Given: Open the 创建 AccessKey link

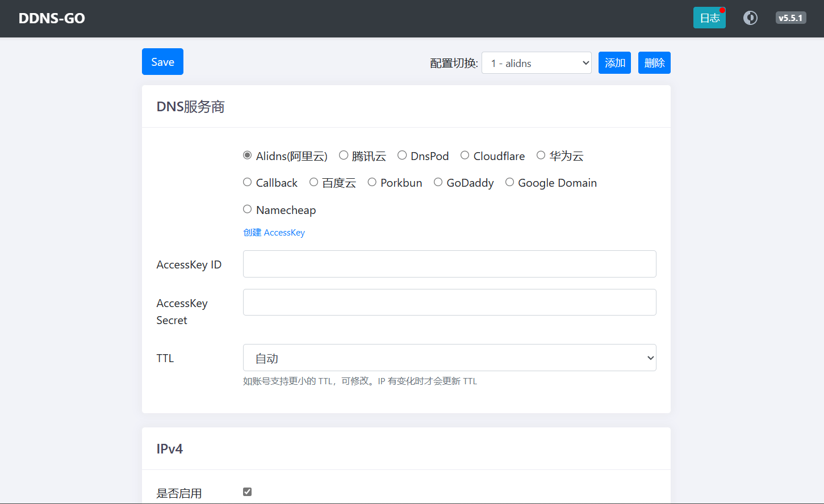Looking at the screenshot, I should [x=274, y=233].
